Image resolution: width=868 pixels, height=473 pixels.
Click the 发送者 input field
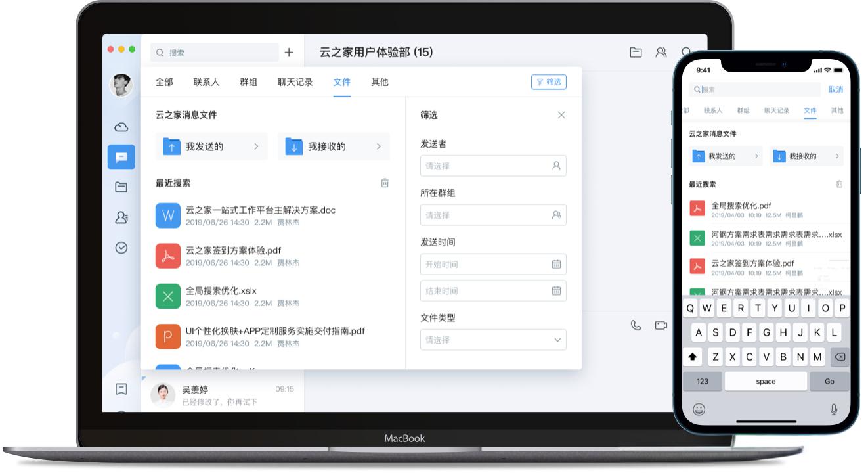(x=493, y=166)
